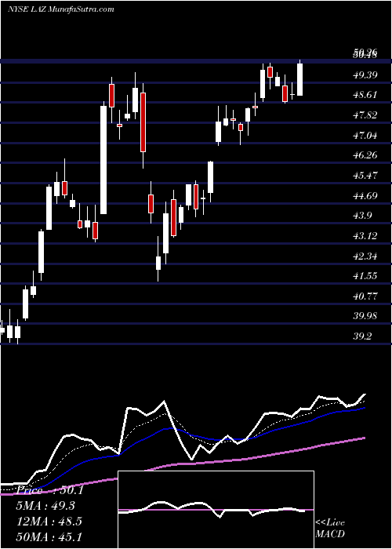Click the 47.04 price axis label
The width and height of the screenshot is (392, 549).
(x=365, y=135)
